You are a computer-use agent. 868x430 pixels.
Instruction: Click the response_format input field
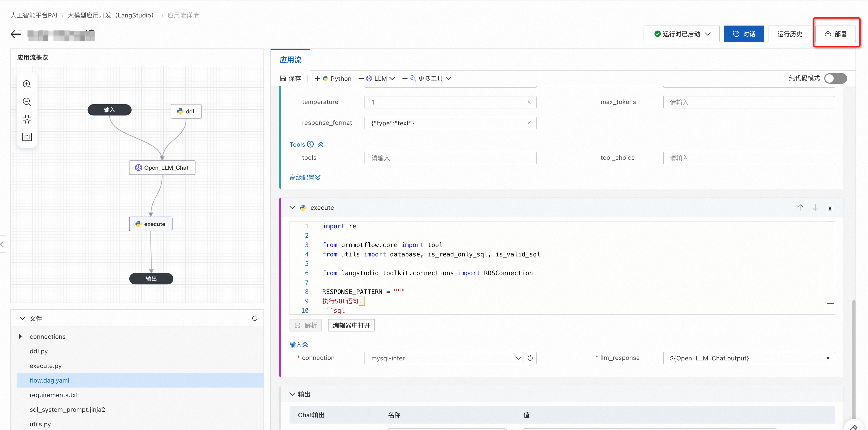point(450,123)
